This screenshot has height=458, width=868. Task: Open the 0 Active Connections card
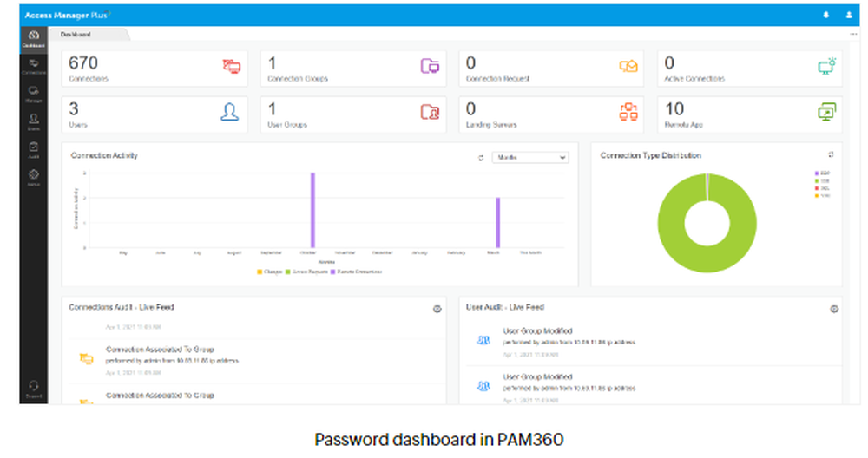point(750,69)
